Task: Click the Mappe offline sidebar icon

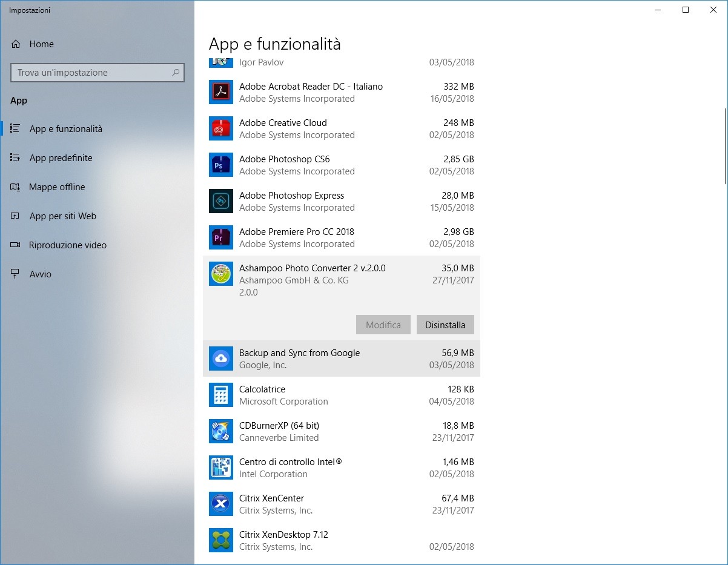Action: (15, 187)
